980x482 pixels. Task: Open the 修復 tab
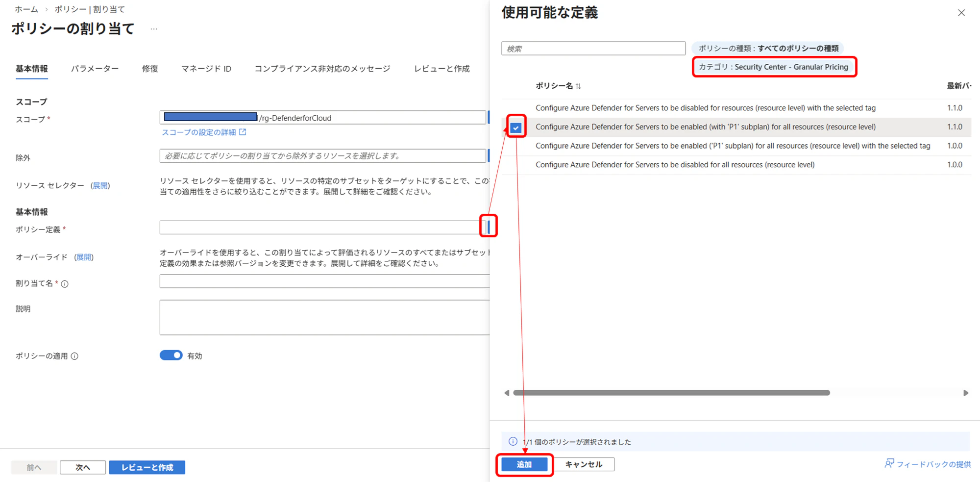point(150,69)
